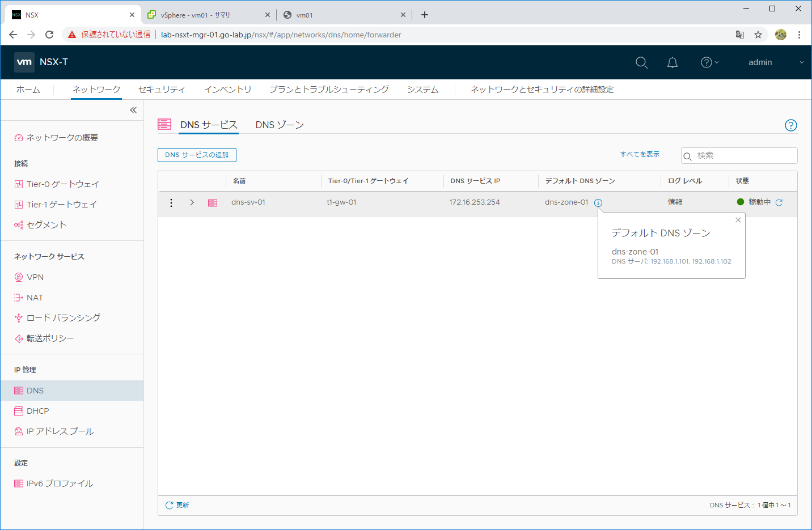Click the refresh button at table bottom
This screenshot has height=530, width=812.
coord(177,505)
